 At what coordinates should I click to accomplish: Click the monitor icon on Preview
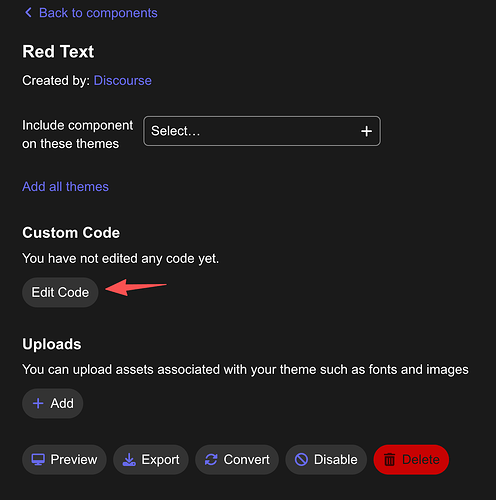pyautogui.click(x=38, y=460)
